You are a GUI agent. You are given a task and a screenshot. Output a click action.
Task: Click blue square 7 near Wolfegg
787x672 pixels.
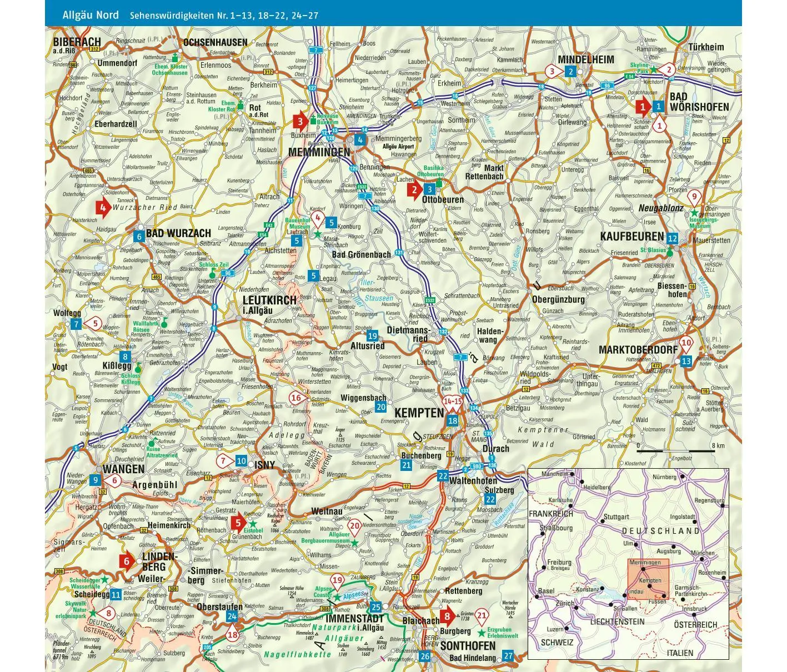coord(76,324)
